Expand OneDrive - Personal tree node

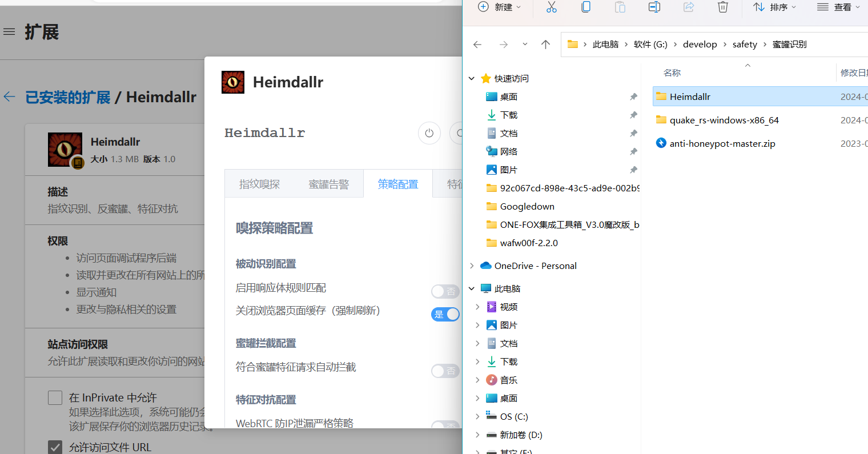[x=472, y=266]
